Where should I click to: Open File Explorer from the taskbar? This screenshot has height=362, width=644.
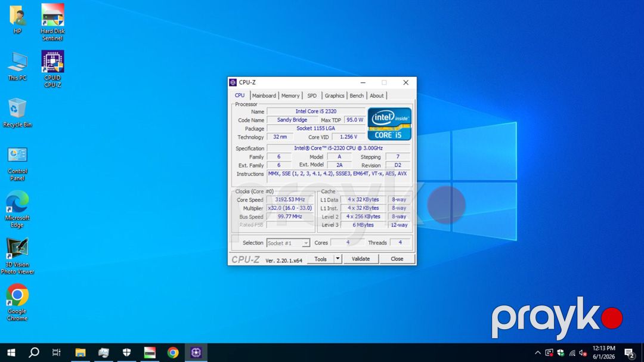(x=80, y=352)
